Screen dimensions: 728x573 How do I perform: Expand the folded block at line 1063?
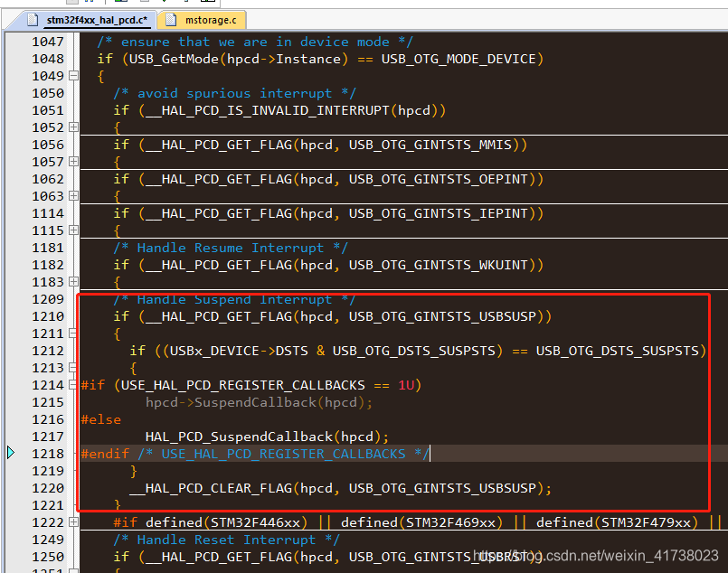coord(73,196)
